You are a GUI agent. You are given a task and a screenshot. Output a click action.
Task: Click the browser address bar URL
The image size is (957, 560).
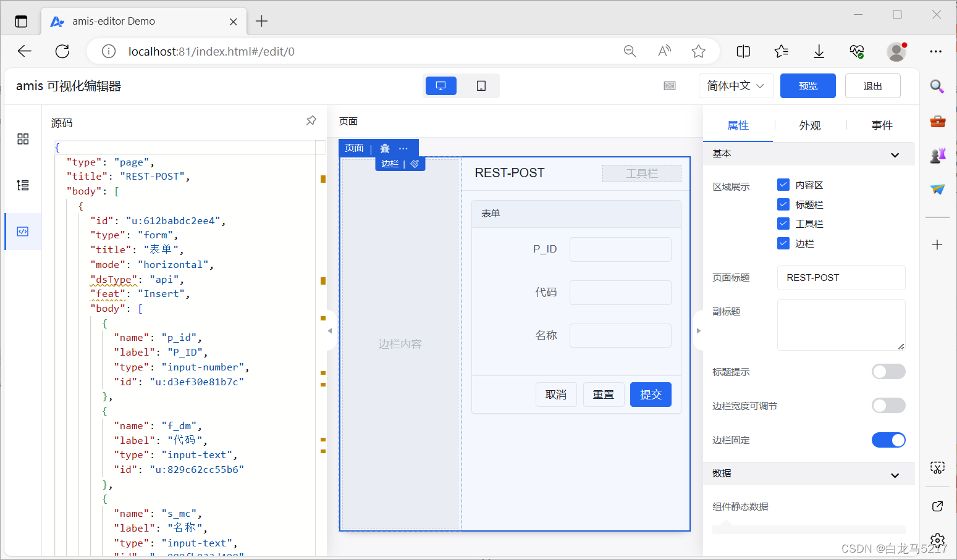[x=211, y=51]
